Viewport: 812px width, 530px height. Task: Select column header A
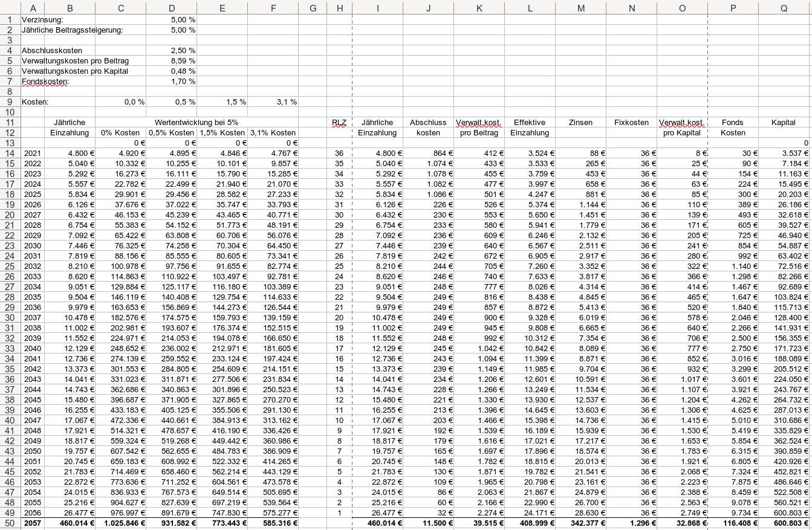33,7
